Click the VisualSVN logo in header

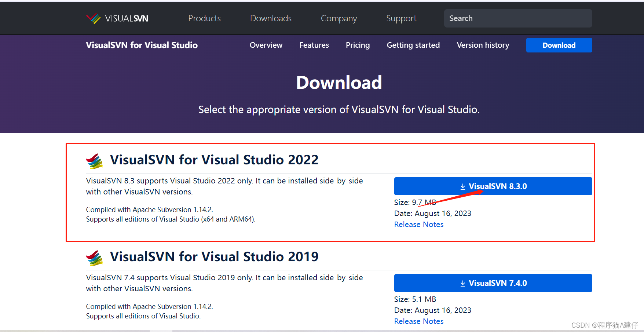click(x=117, y=18)
